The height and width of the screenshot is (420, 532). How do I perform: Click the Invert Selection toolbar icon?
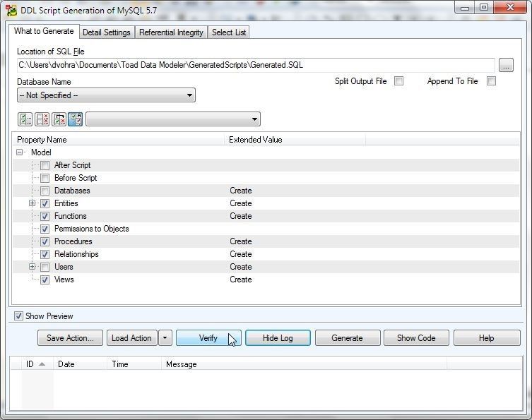click(59, 119)
